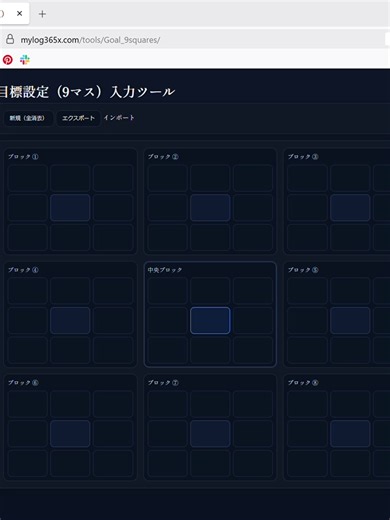The height and width of the screenshot is (520, 390).
Task: Click top-right cell of ブロック⑦
Action: [x=253, y=404]
